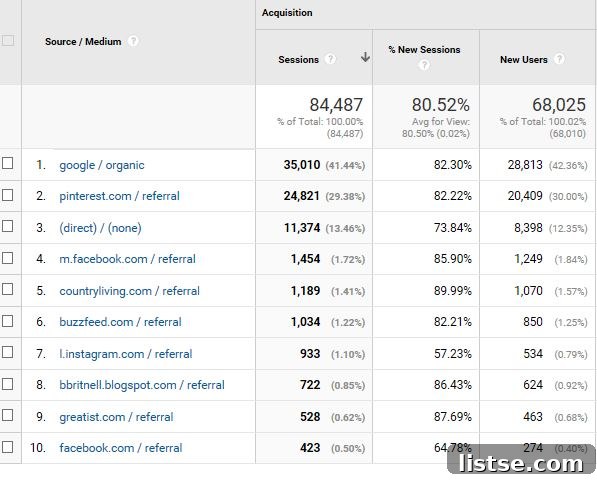Click new sessions percentage 57.23%
Screen dimensions: 597x480
tap(453, 354)
